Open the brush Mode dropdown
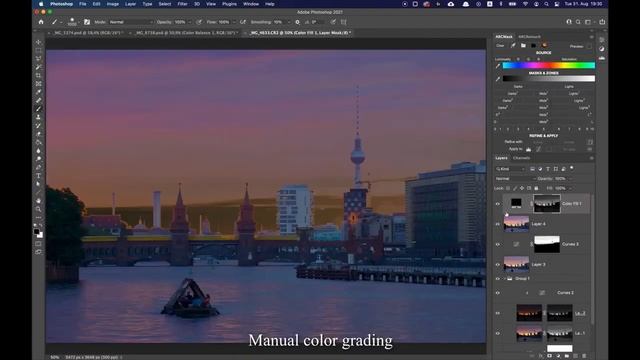This screenshot has width=640, height=360. (131, 22)
